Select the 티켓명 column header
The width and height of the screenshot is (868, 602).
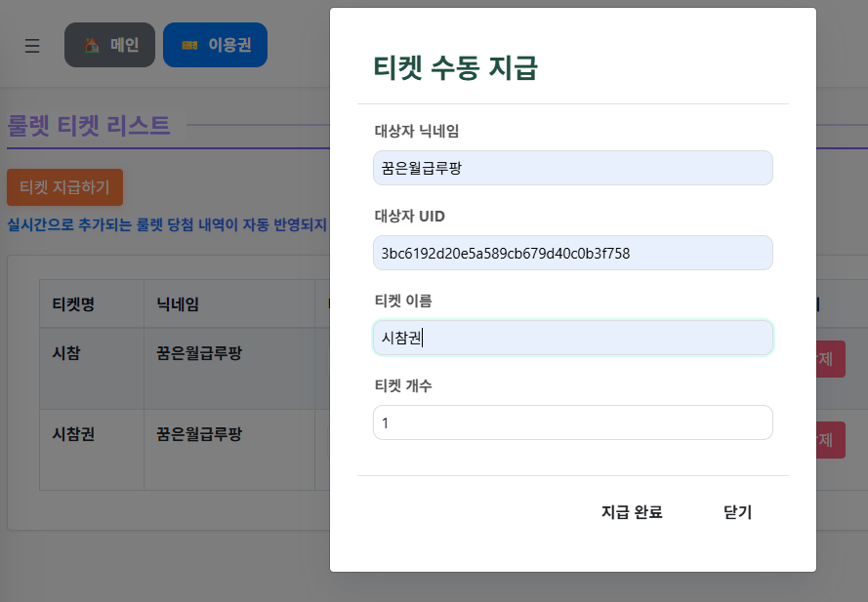92,303
